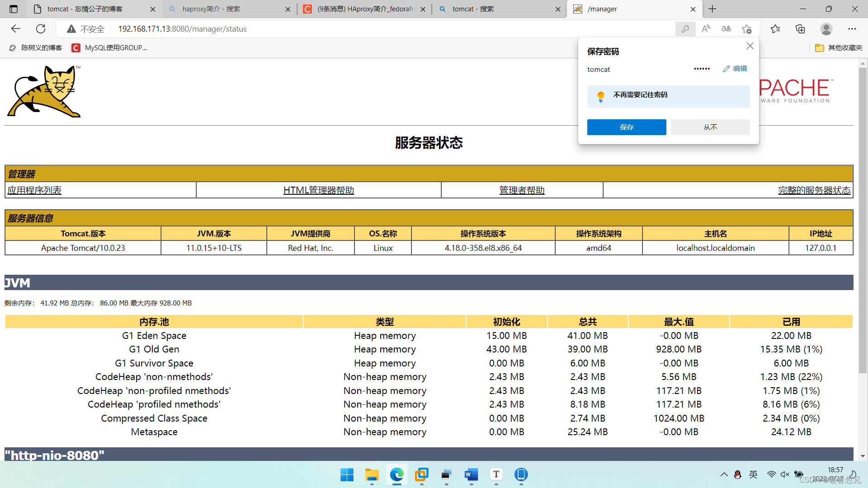Open the HTML manager help link
This screenshot has height=488, width=868.
click(319, 190)
